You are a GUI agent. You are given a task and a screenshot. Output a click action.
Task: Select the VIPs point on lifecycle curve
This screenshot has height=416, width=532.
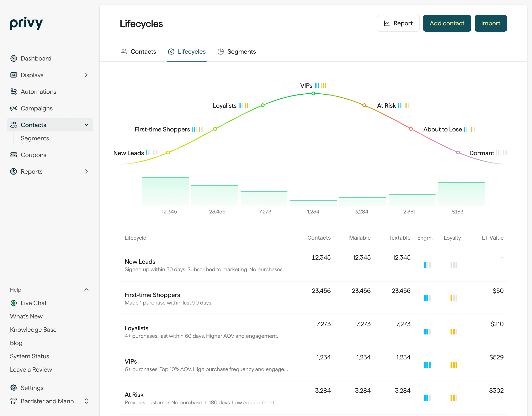[x=313, y=94]
